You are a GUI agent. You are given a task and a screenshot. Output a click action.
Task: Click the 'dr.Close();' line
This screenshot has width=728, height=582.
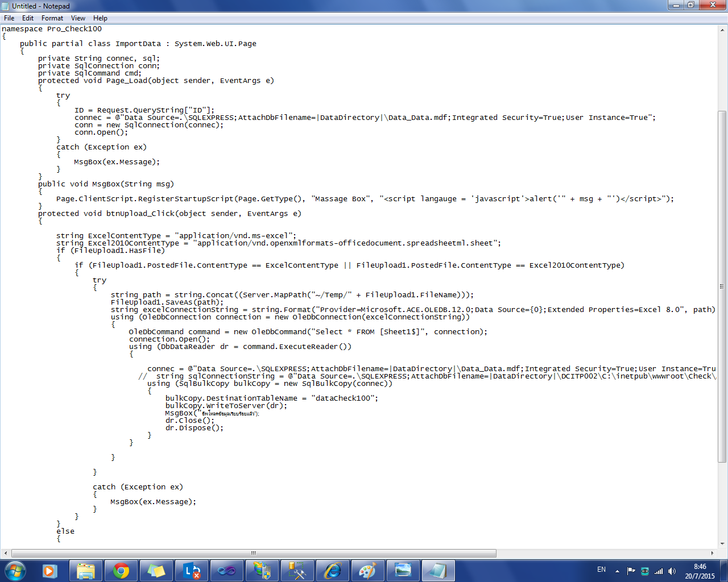pos(190,421)
